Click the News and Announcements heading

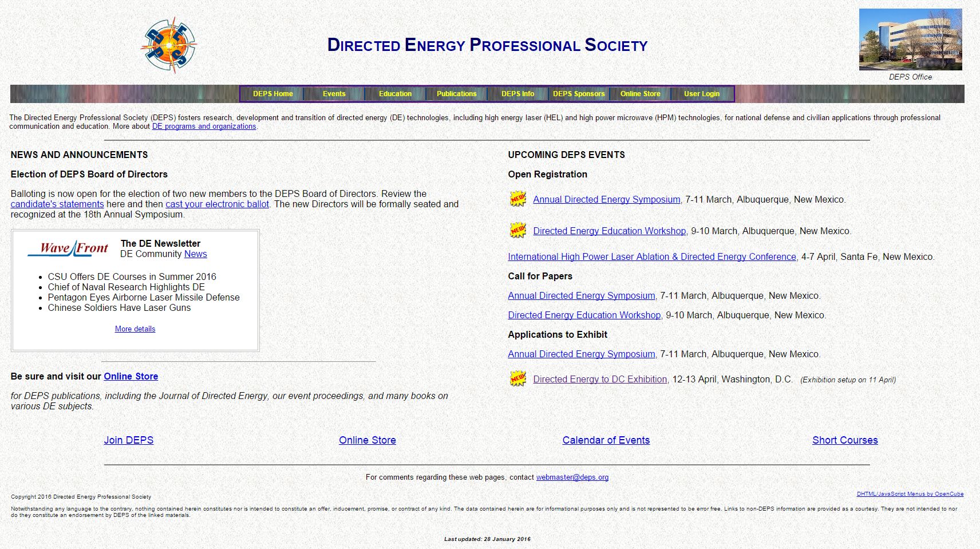[80, 155]
